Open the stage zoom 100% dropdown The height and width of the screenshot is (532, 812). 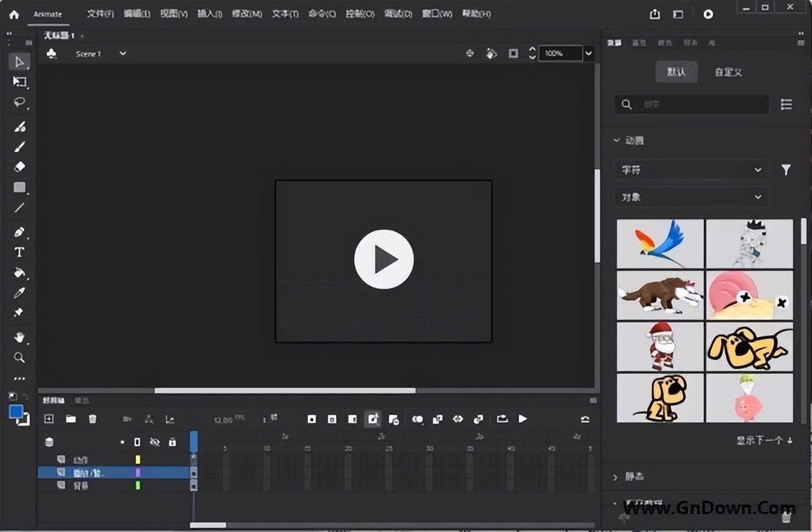pyautogui.click(x=588, y=54)
